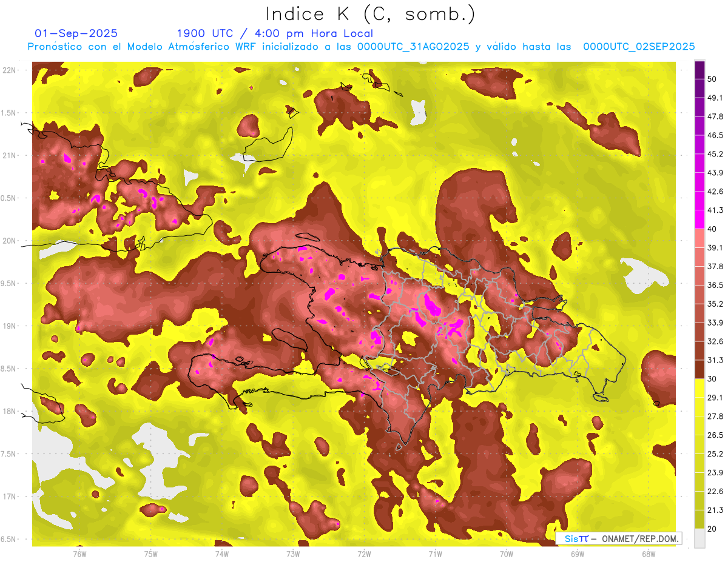Click the dark purple legend swatch above 50
The width and height of the screenshot is (728, 562).
point(699,70)
